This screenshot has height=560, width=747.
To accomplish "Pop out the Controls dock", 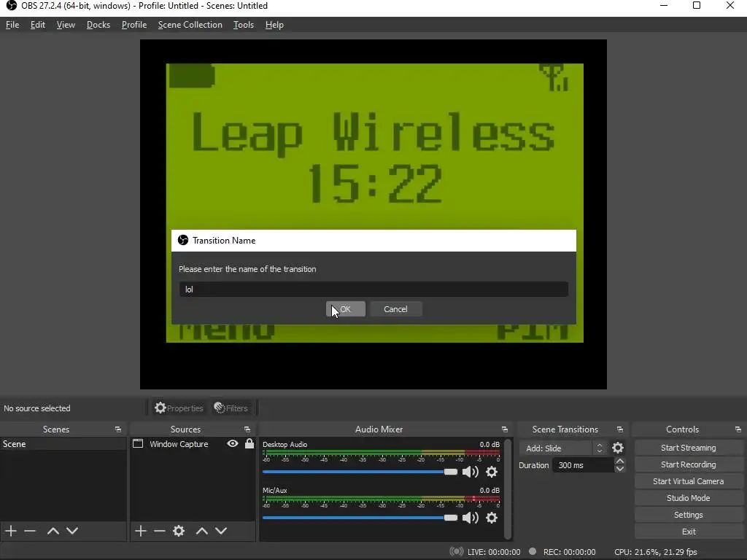I will 738,429.
